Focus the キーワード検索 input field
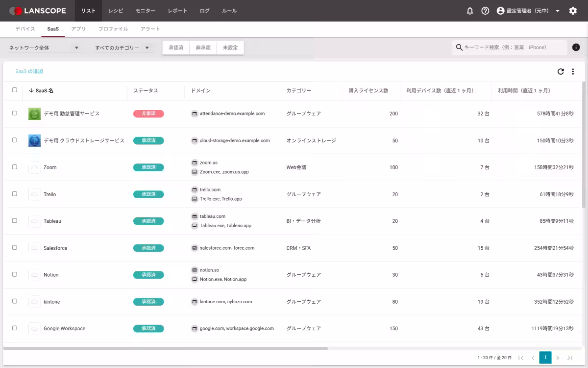 coord(510,47)
